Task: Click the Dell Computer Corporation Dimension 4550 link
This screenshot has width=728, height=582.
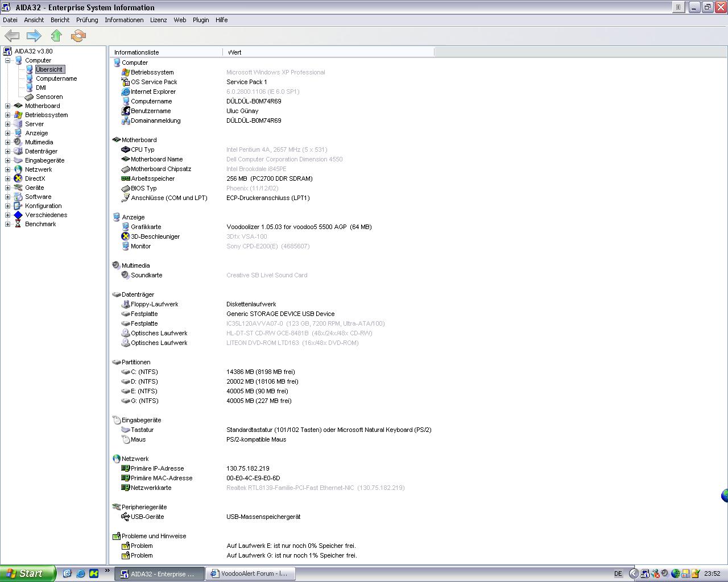Action: [x=284, y=159]
